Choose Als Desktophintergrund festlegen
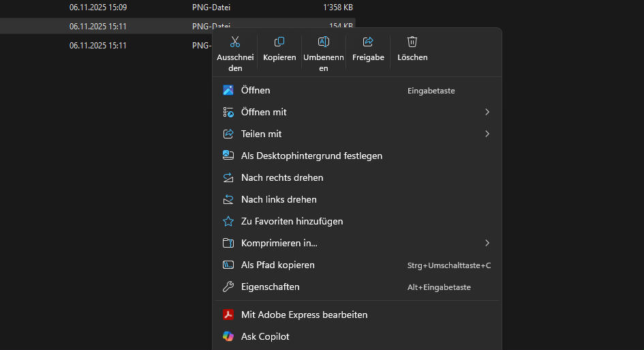This screenshot has height=350, width=644. point(311,156)
